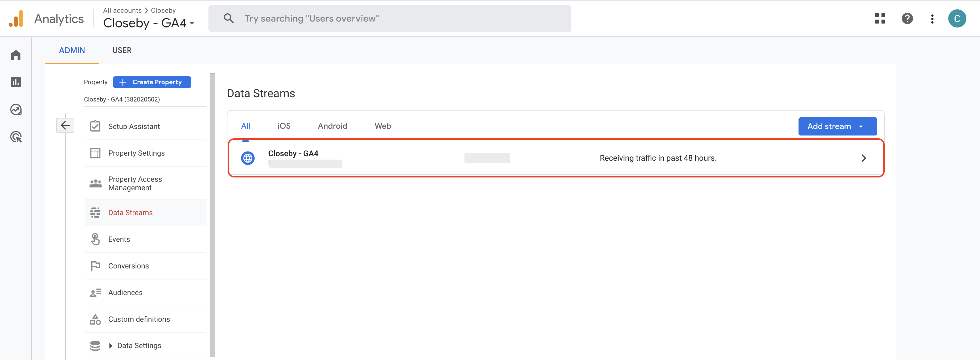Click the web globe icon of Closeby stream
This screenshot has width=980, height=360.
click(248, 158)
